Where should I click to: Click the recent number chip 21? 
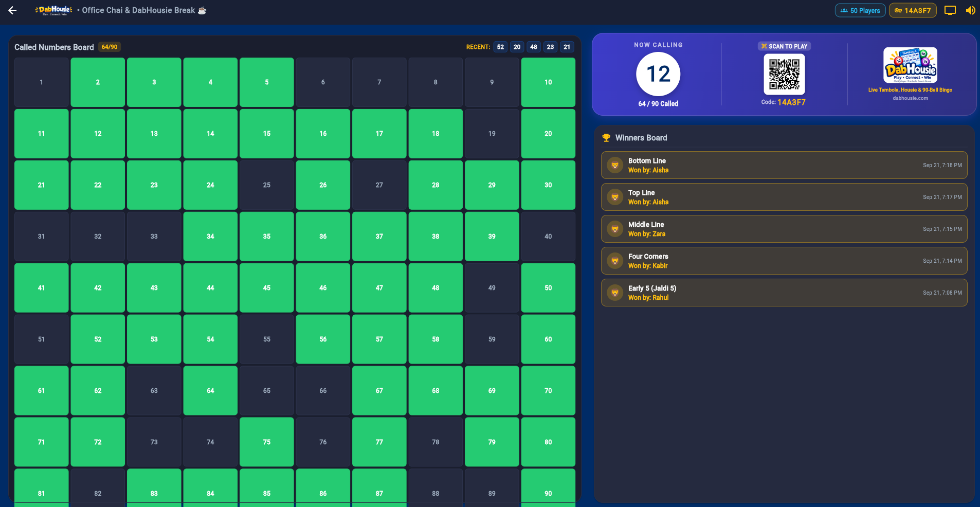pyautogui.click(x=567, y=47)
